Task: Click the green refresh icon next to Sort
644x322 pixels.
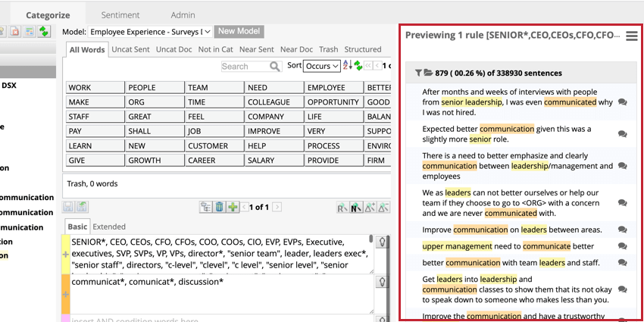Action: (358, 66)
